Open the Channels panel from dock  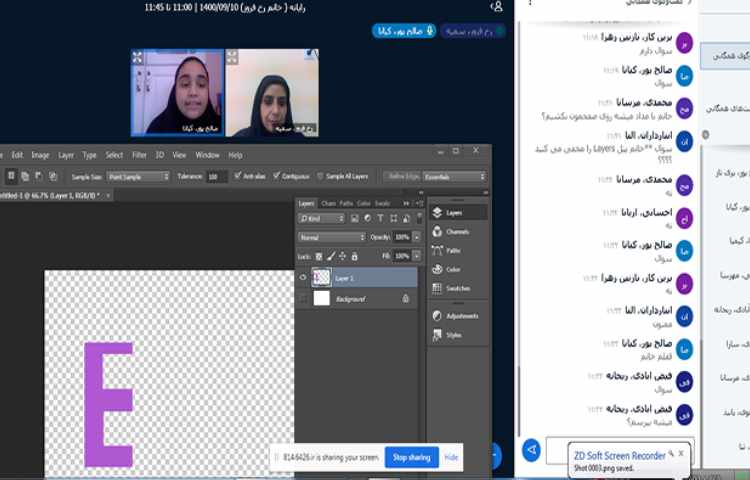pyautogui.click(x=438, y=232)
